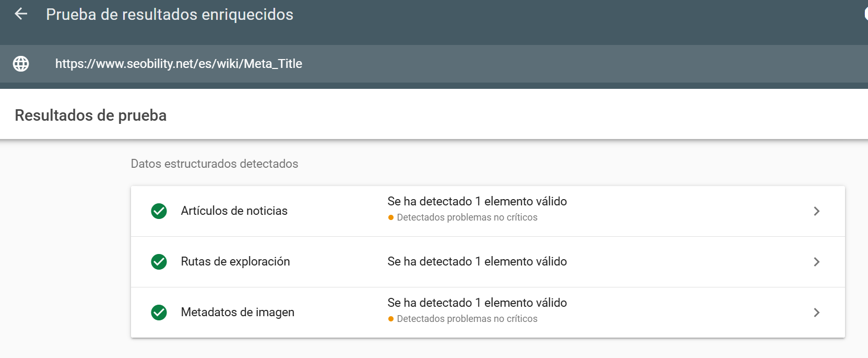This screenshot has width=868, height=358.
Task: Click the green checkmark for Metadatos de imagen
Action: tap(159, 313)
